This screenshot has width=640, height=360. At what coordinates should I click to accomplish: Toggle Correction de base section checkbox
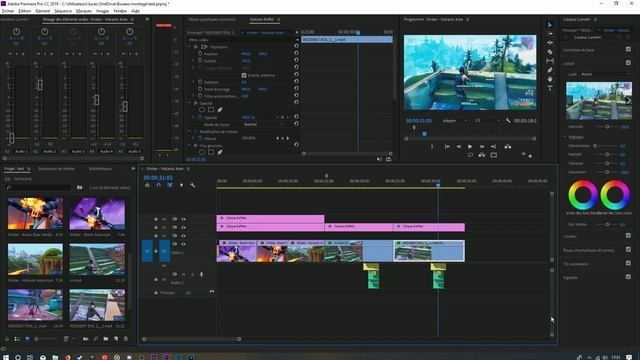[628, 49]
